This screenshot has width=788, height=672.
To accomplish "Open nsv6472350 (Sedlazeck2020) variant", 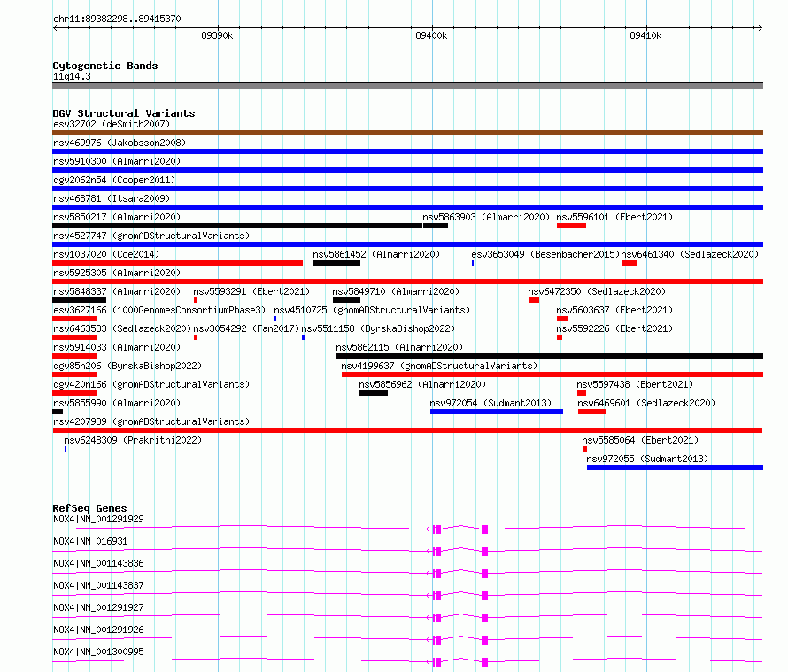I will pyautogui.click(x=597, y=291).
